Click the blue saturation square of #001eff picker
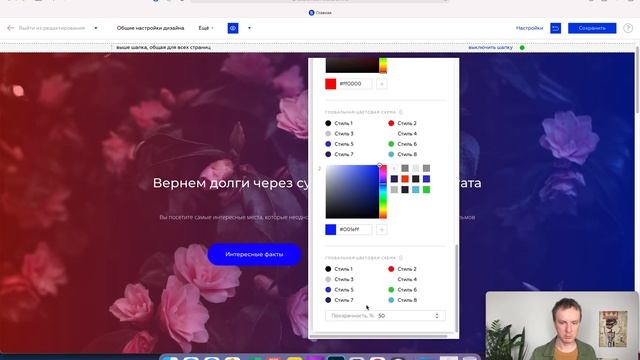 pos(352,192)
